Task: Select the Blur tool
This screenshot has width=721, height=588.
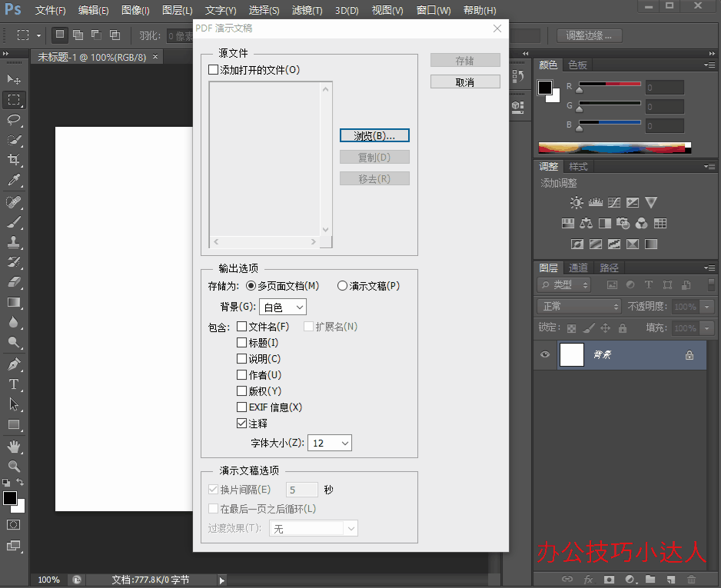Action: tap(14, 322)
